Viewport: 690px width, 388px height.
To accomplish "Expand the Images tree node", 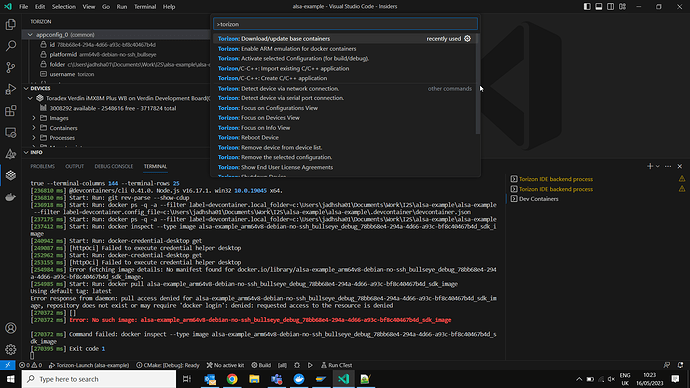I will 34,118.
